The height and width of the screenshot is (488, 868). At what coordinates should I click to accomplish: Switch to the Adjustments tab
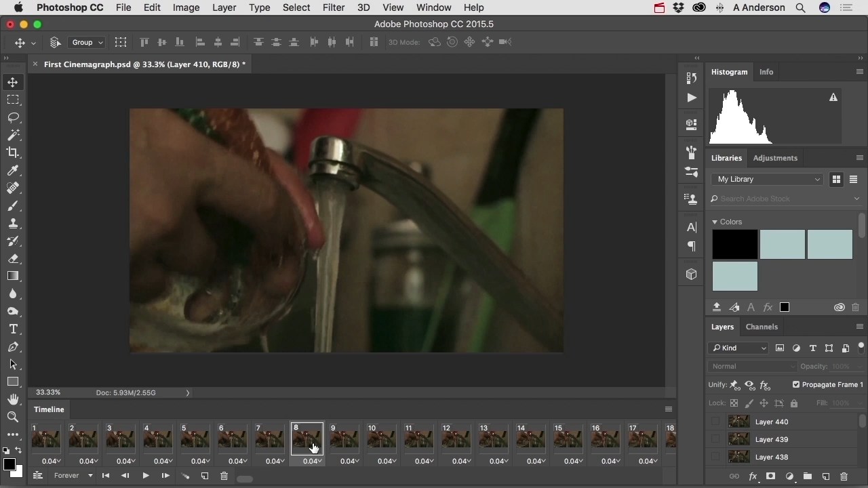click(x=775, y=158)
